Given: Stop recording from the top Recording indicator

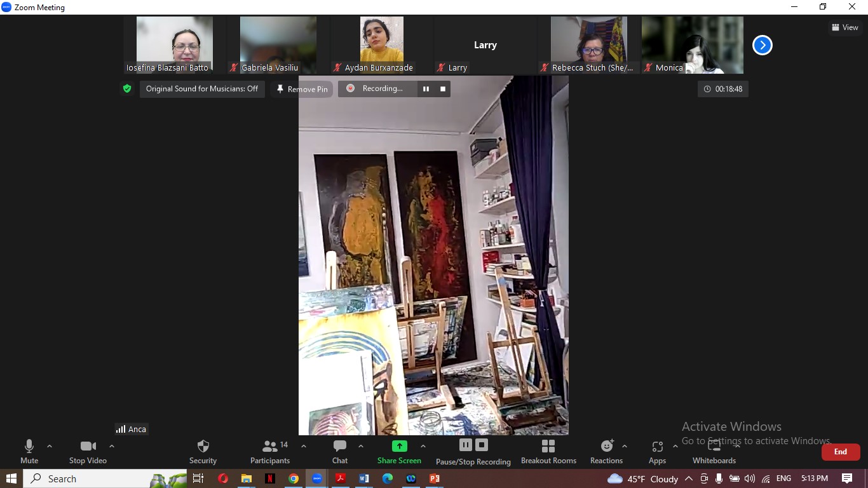Looking at the screenshot, I should (443, 89).
